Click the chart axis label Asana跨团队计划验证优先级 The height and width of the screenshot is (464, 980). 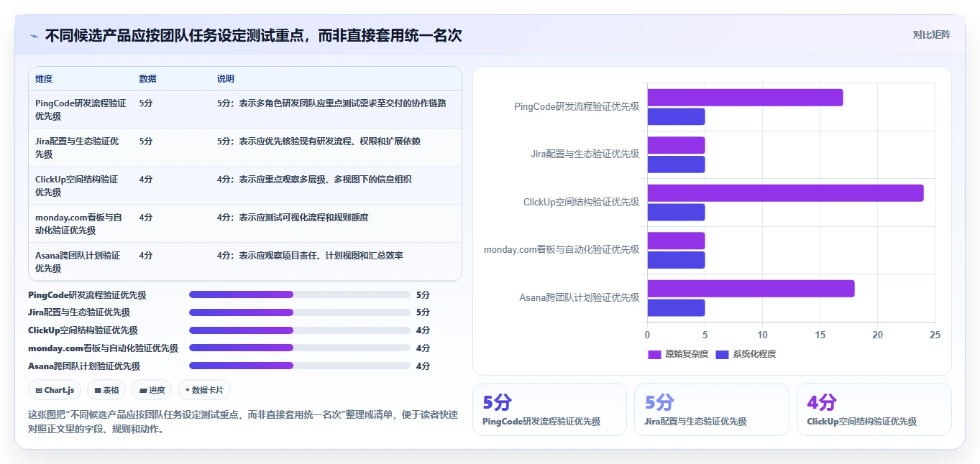[x=580, y=297]
